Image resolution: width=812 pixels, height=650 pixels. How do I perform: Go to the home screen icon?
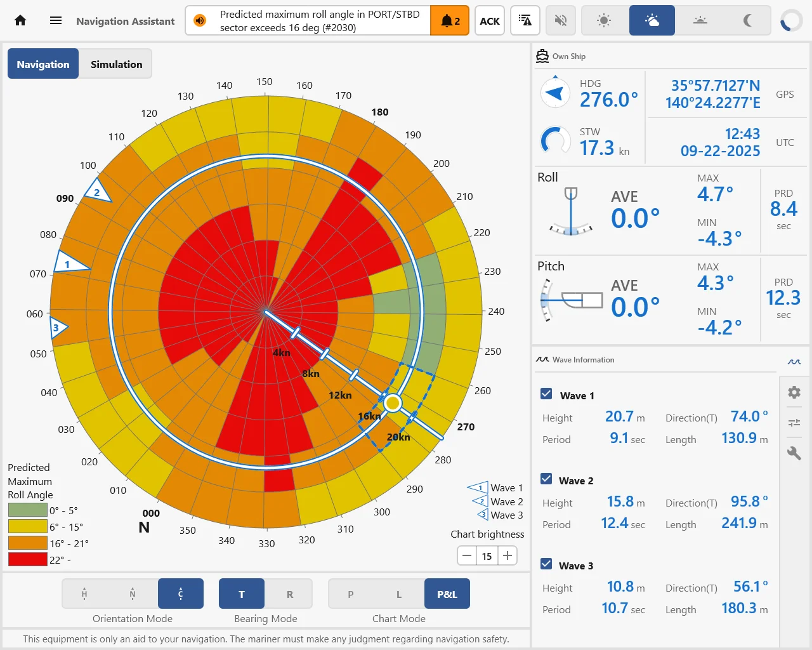click(x=20, y=20)
